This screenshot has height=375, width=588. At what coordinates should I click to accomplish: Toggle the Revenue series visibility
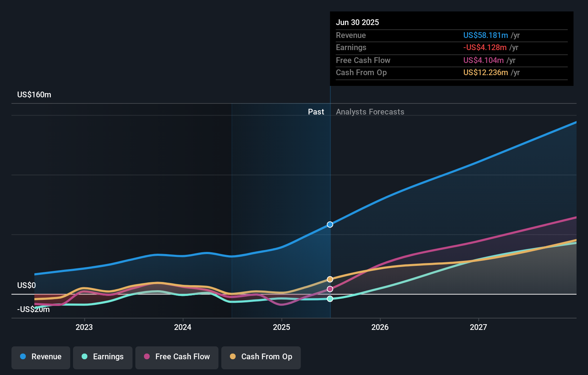click(40, 357)
